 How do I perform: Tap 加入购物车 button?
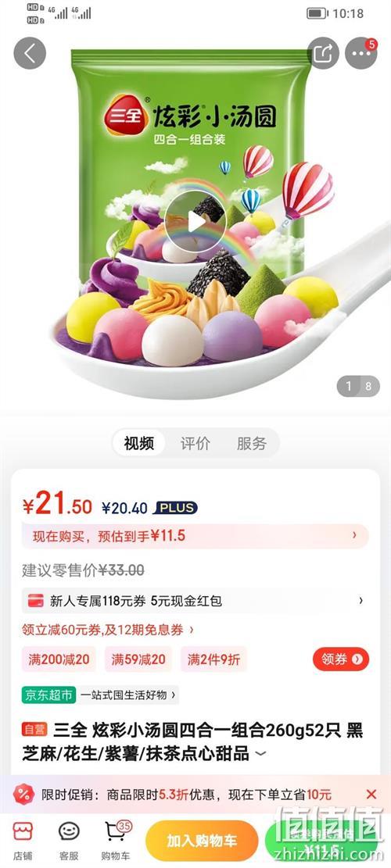202,841
